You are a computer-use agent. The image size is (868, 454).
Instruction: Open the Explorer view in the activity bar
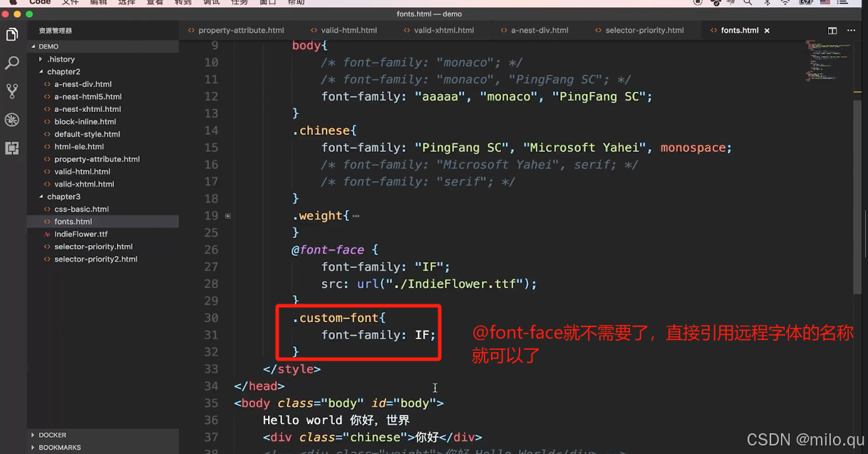(12, 34)
